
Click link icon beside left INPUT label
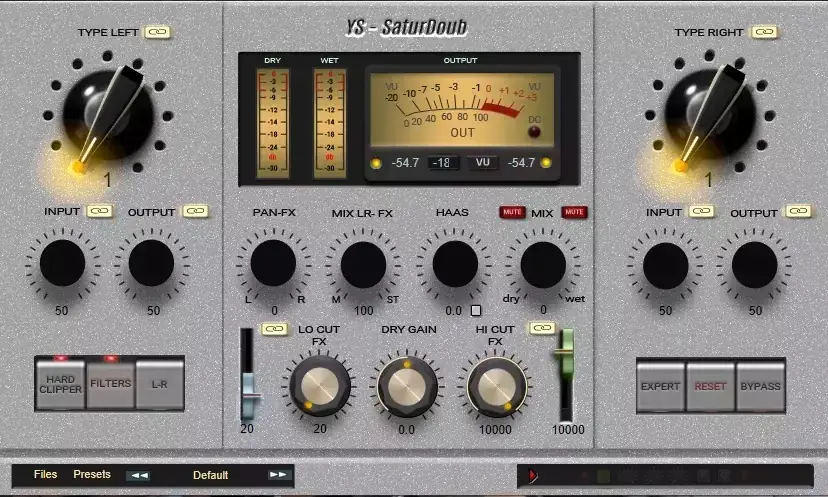tap(99, 212)
